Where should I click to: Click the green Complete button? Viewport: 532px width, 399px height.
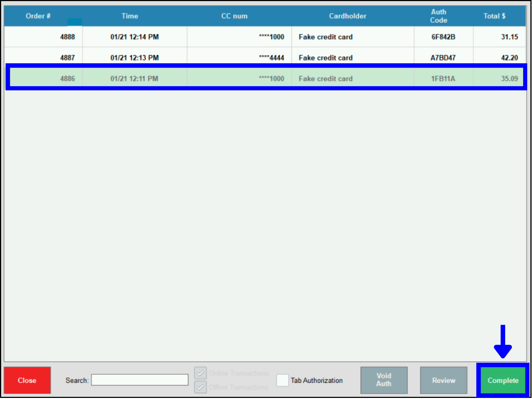click(503, 380)
